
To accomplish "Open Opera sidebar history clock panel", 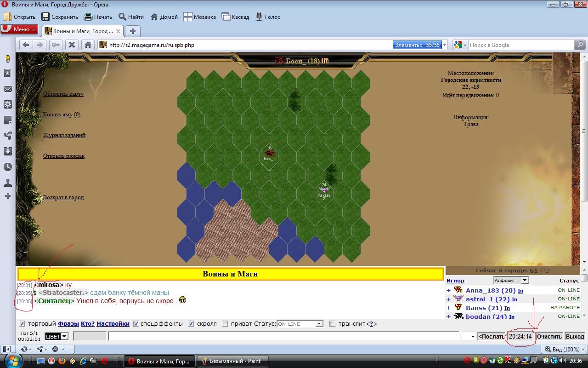I will pyautogui.click(x=8, y=167).
